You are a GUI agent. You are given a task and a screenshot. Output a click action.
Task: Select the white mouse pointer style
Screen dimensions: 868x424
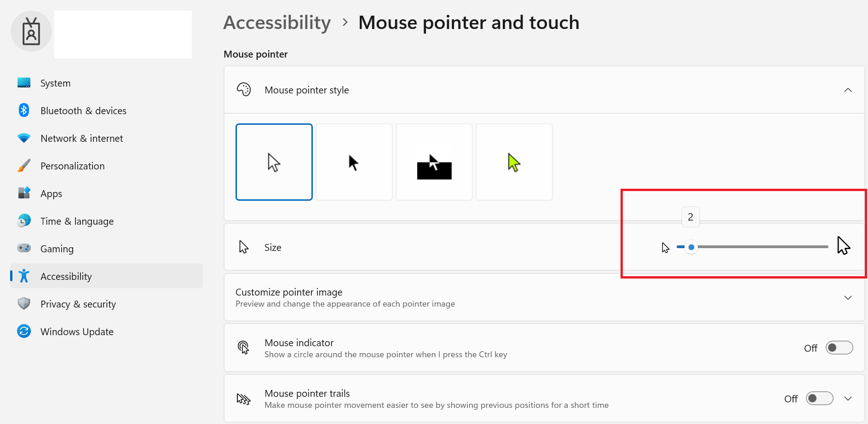tap(274, 162)
